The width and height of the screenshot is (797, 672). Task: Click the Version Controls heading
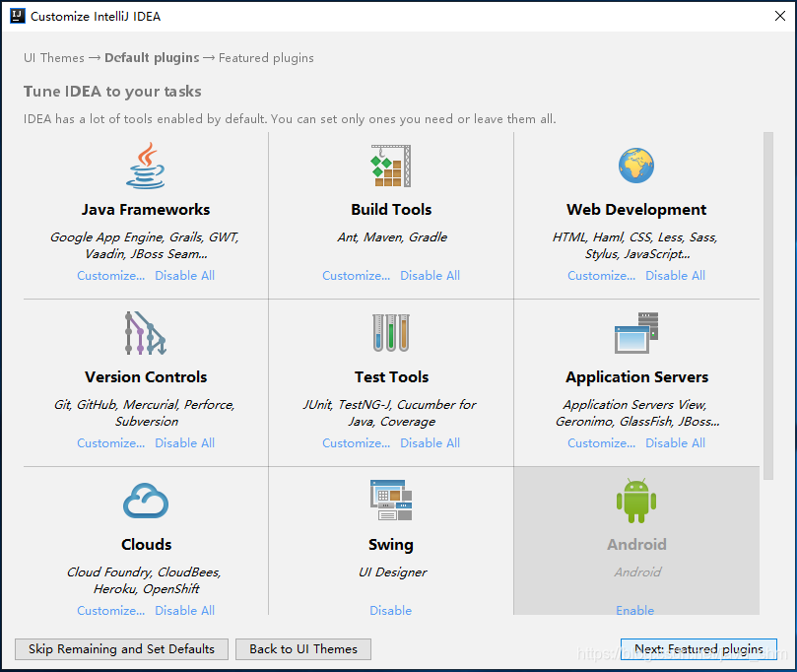146,376
